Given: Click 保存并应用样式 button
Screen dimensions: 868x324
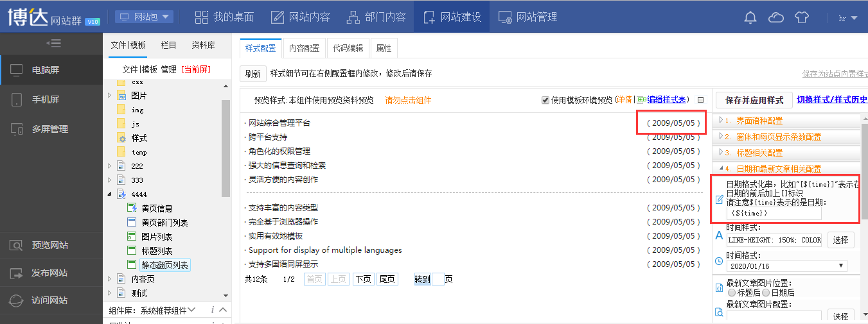Looking at the screenshot, I should point(754,100).
